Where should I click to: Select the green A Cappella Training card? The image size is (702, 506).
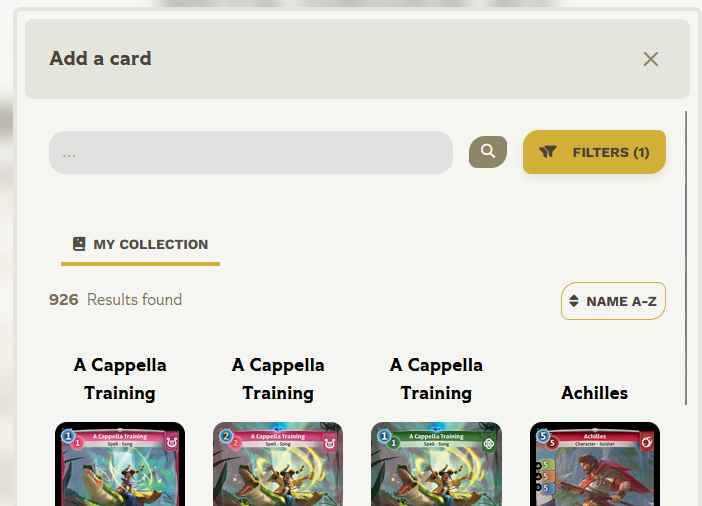(437, 464)
